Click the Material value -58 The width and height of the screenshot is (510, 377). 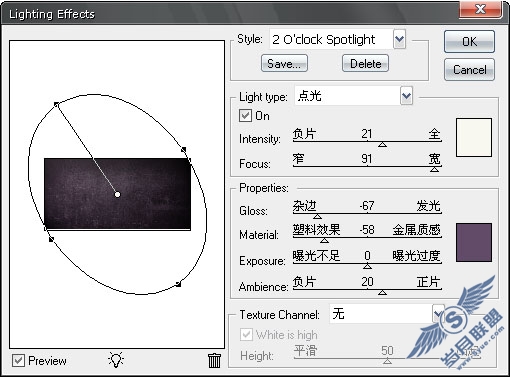(367, 230)
